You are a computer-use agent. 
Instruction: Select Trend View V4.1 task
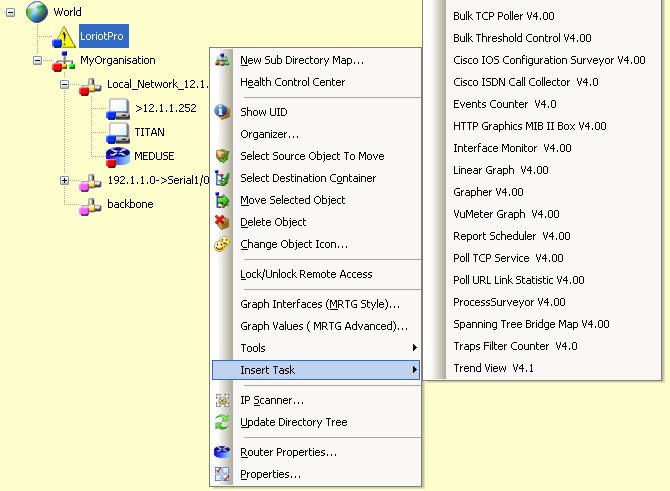(493, 368)
